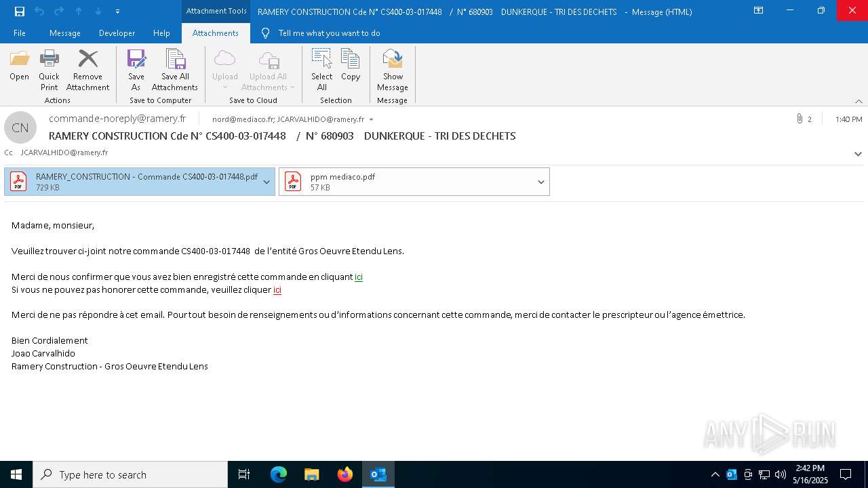Click Redo in the Quick Access Toolbar
The height and width of the screenshot is (488, 868).
click(59, 12)
